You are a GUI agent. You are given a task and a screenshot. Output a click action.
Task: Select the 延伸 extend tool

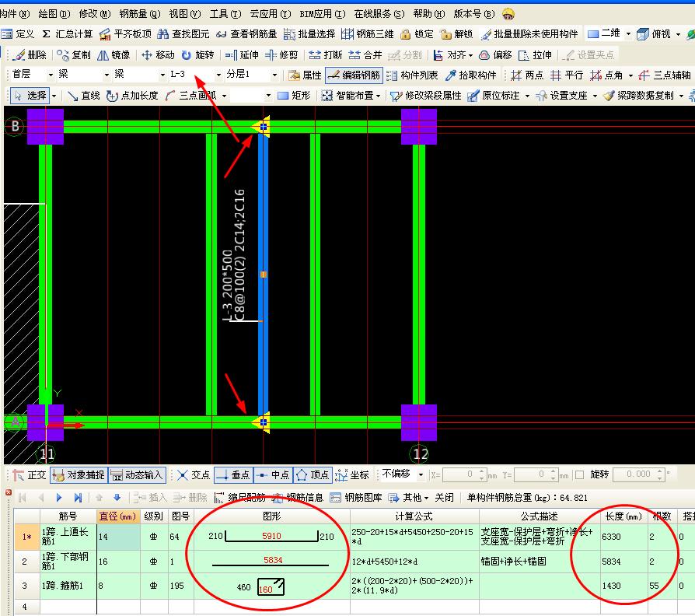point(242,55)
